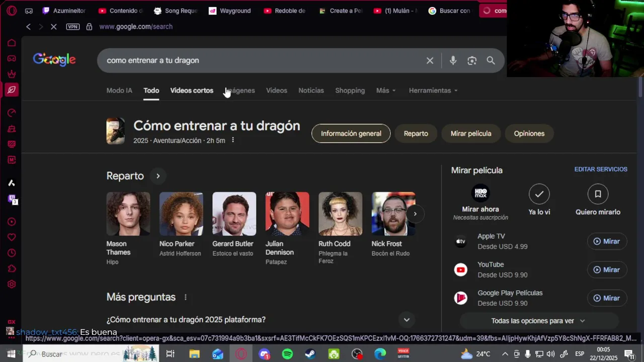Expand the Más search filter dropdown
The width and height of the screenshot is (644, 362).
[386, 90]
